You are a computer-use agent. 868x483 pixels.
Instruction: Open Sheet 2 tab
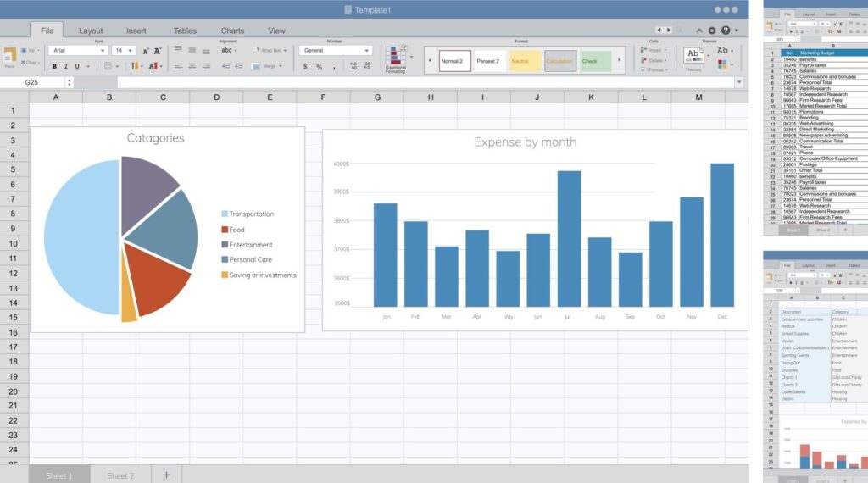point(120,475)
